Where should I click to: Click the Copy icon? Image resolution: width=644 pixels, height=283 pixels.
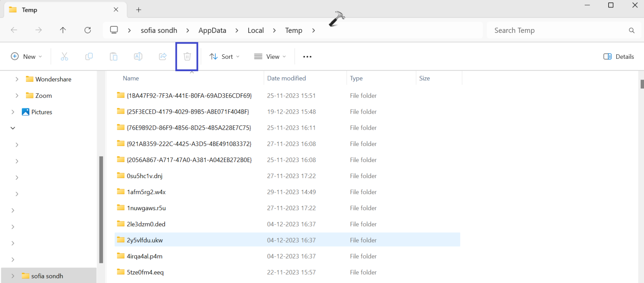pos(89,56)
